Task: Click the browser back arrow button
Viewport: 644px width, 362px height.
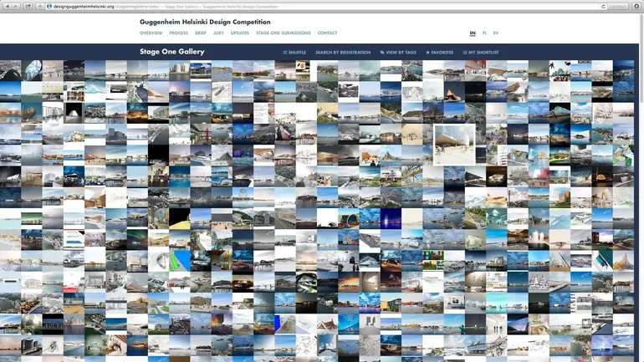Action: pyautogui.click(x=7, y=6)
